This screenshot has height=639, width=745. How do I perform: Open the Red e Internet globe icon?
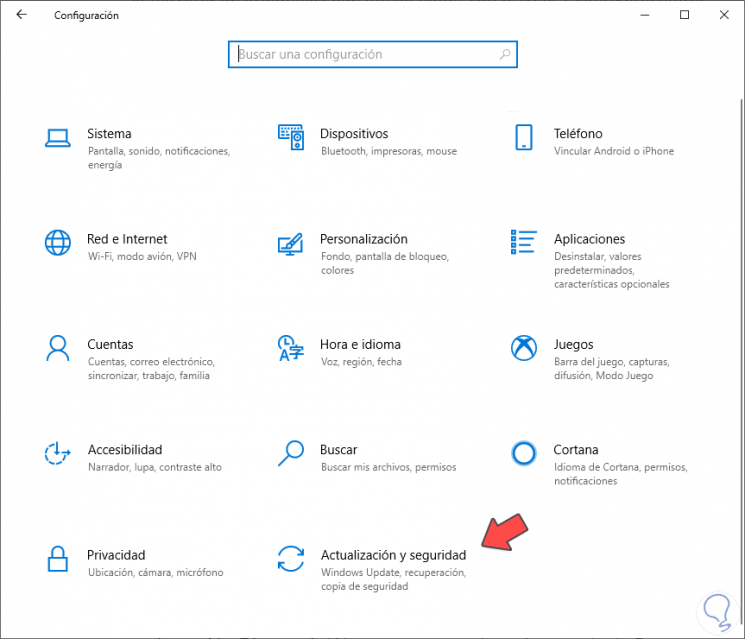pos(58,243)
